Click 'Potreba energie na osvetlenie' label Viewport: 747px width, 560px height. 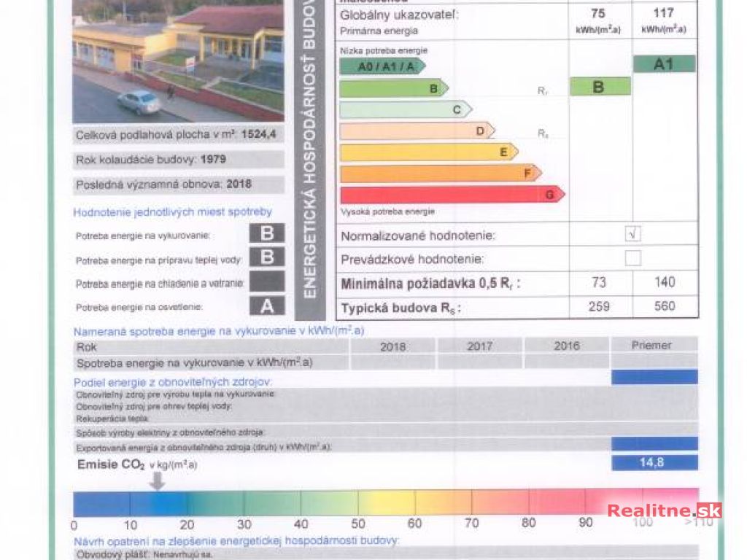(139, 308)
